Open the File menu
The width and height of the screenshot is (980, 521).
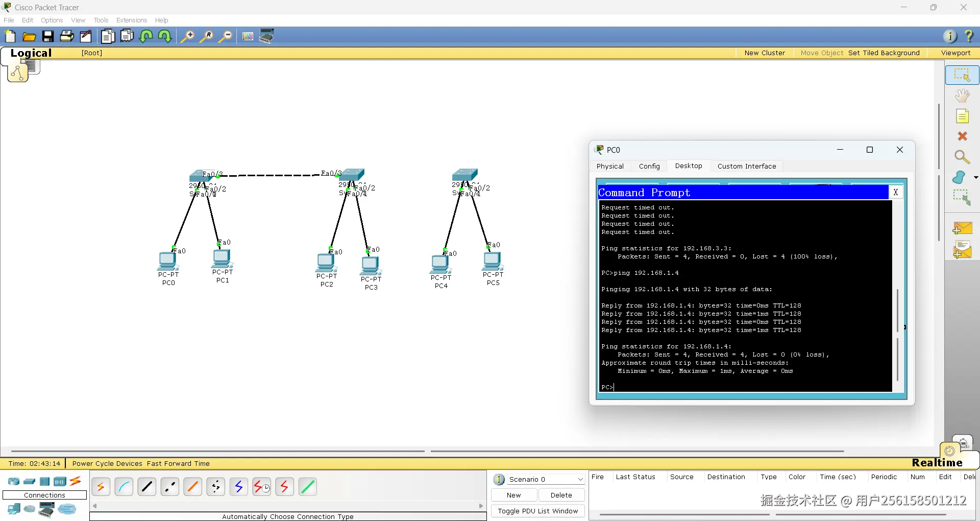(x=9, y=20)
